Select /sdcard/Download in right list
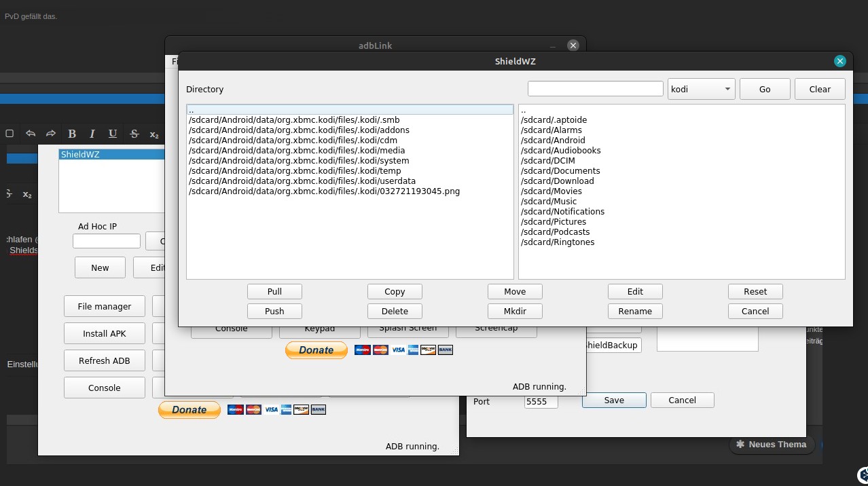 681,181
